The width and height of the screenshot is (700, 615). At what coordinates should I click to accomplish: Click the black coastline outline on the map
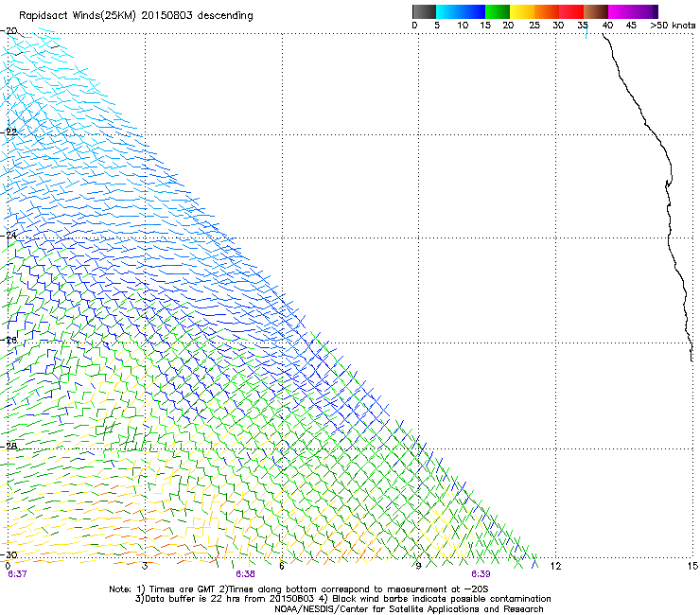tap(668, 223)
